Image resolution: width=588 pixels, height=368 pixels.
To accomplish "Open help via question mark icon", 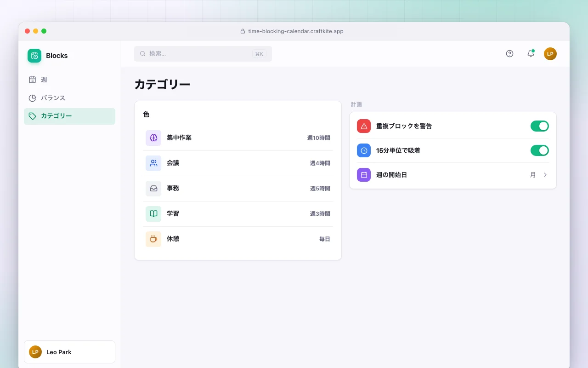I will (x=509, y=54).
